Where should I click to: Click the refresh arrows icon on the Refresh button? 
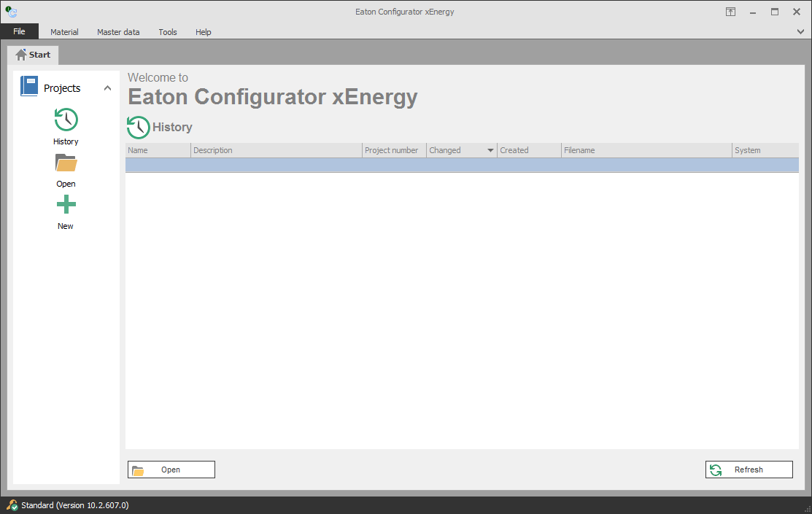click(x=717, y=469)
